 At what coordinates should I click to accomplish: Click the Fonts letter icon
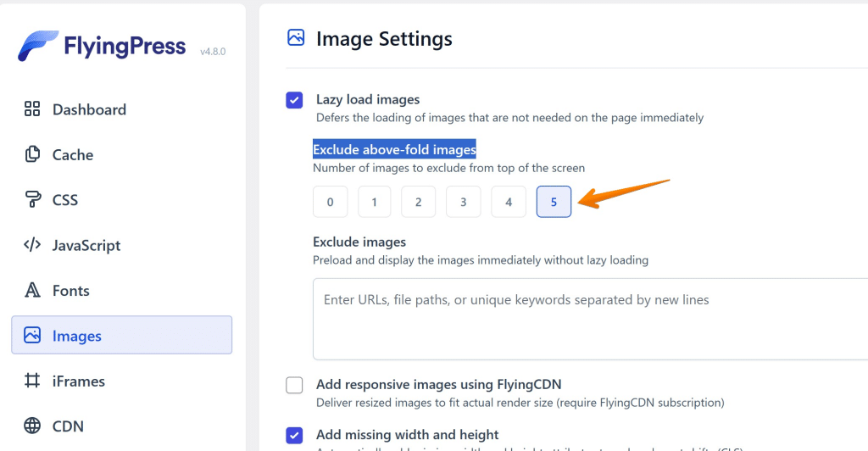pos(32,291)
